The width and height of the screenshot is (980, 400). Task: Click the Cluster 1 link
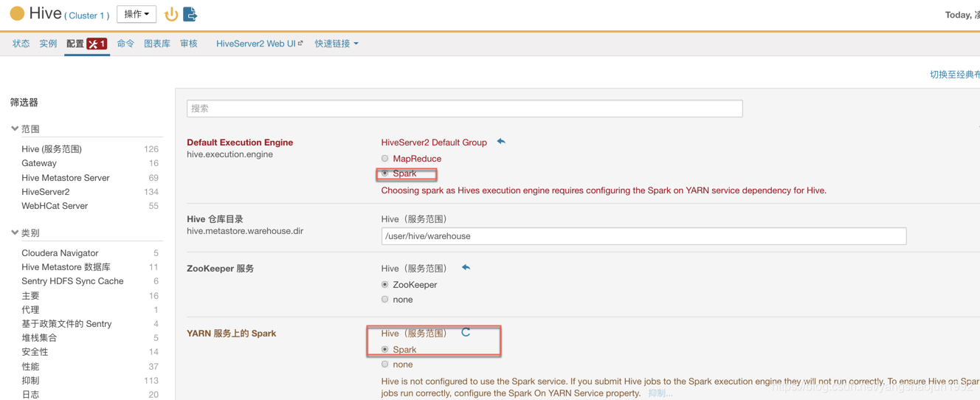pos(87,15)
